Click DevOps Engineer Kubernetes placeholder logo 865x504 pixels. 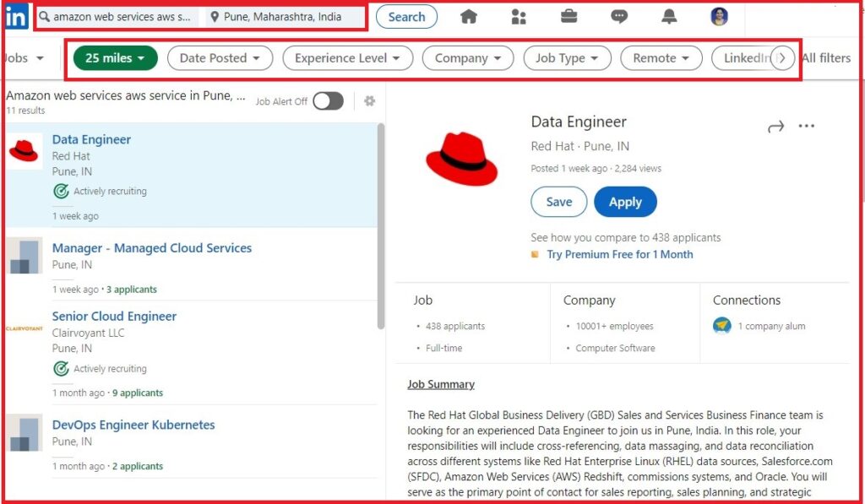click(x=24, y=433)
